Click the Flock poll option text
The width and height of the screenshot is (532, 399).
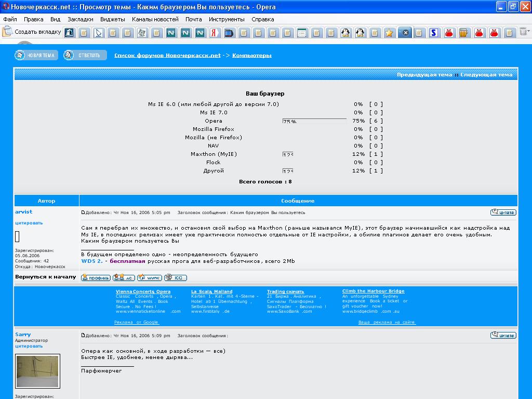213,163
